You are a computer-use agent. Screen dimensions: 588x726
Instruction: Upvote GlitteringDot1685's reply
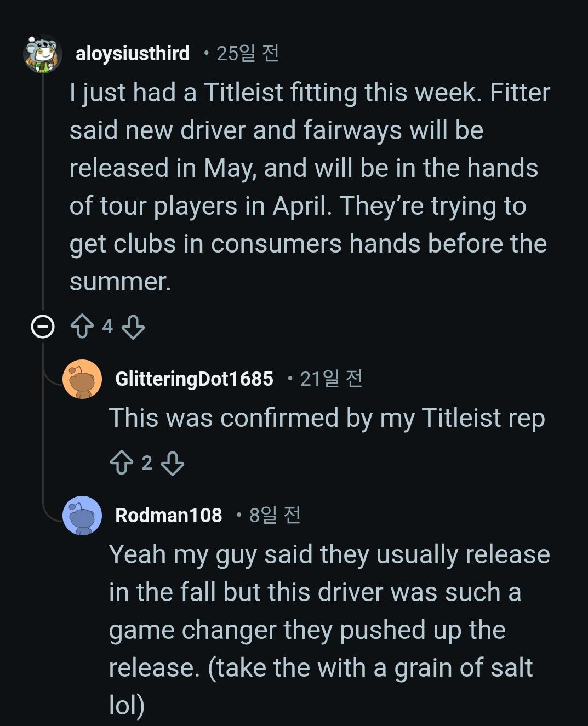122,463
